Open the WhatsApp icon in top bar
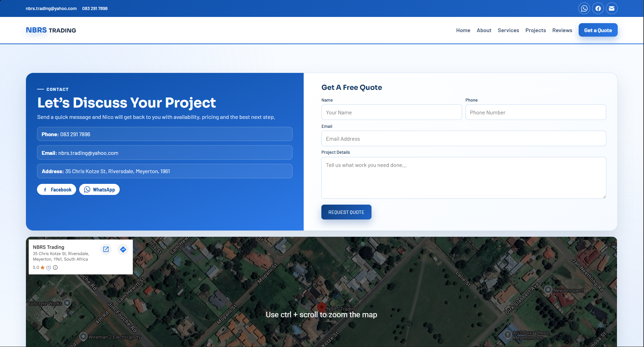The height and width of the screenshot is (347, 644). [584, 8]
